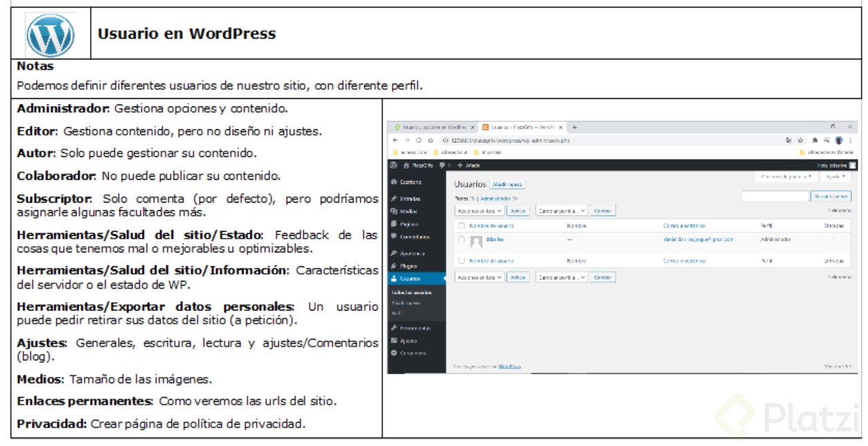Expand the bottom change-role dropdown
The width and height of the screenshot is (868, 446).
click(562, 277)
